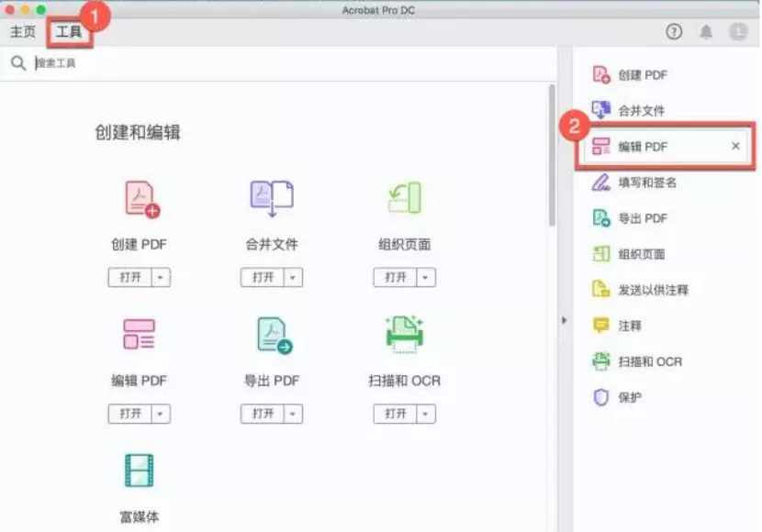Click the 扫描和 OCR scanner icon in grid
Viewport: 762px width, 532px height.
click(404, 334)
